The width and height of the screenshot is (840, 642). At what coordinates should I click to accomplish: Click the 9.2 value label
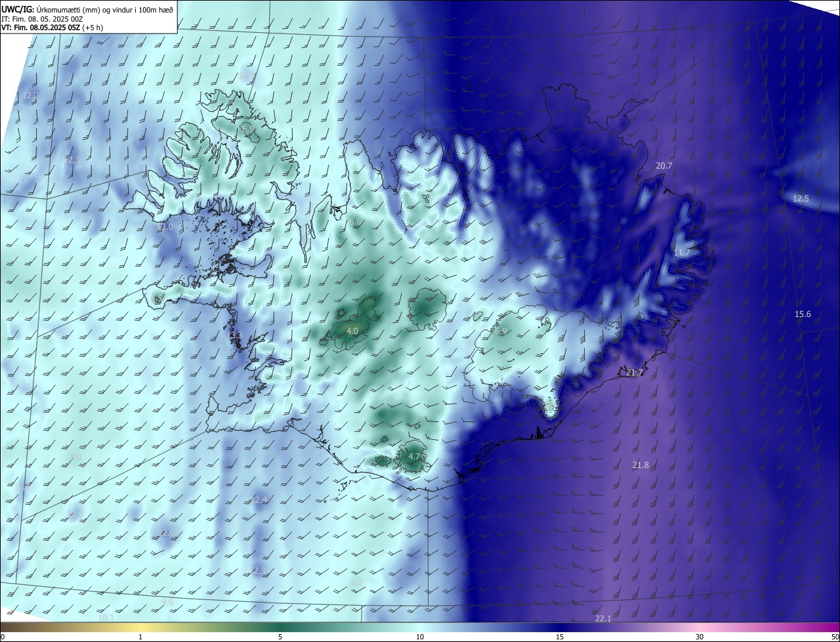(x=356, y=583)
